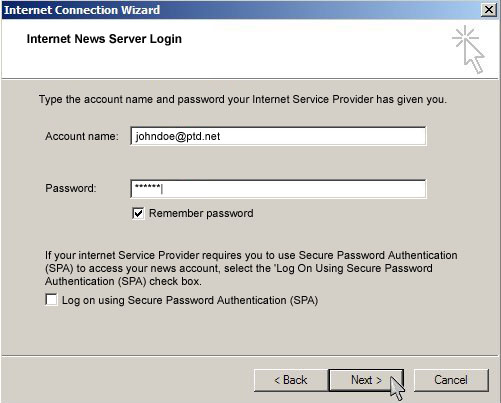This screenshot has height=403, width=501.
Task: Click the empty right side of the Password field
Action: coord(293,189)
